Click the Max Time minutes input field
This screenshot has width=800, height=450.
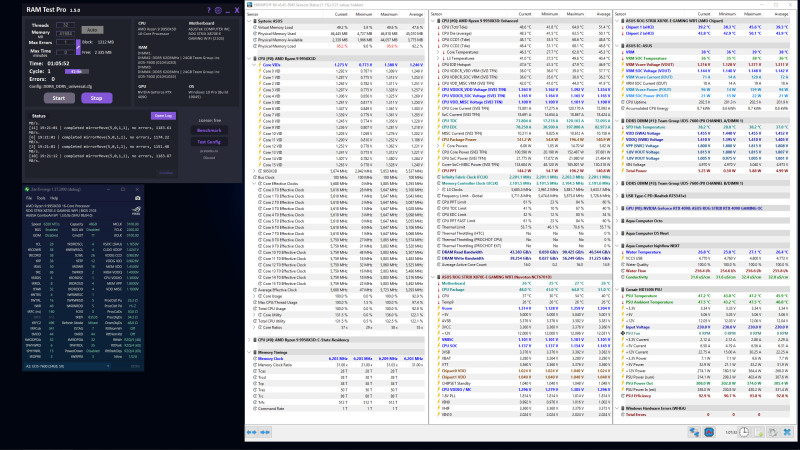click(65, 52)
